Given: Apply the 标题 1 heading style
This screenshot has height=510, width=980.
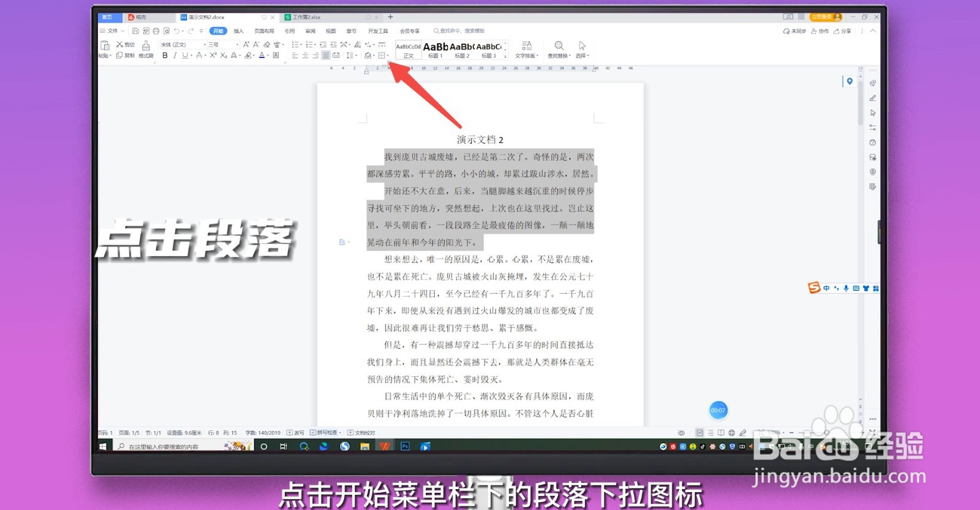Looking at the screenshot, I should tap(435, 50).
